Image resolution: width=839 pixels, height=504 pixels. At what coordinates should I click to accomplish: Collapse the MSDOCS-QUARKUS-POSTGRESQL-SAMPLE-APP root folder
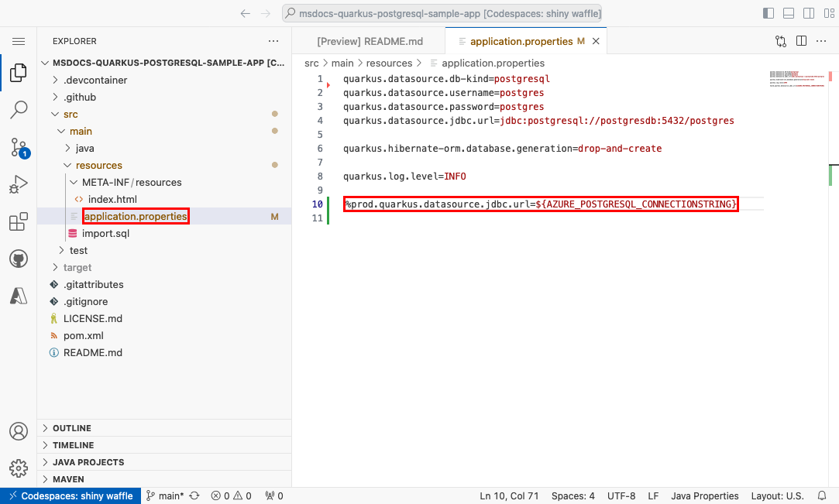pos(164,63)
